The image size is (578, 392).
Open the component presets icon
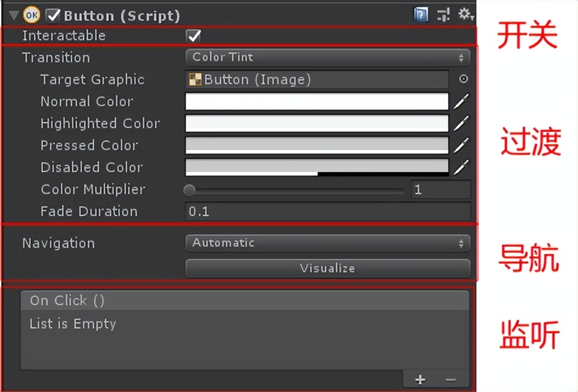(444, 15)
